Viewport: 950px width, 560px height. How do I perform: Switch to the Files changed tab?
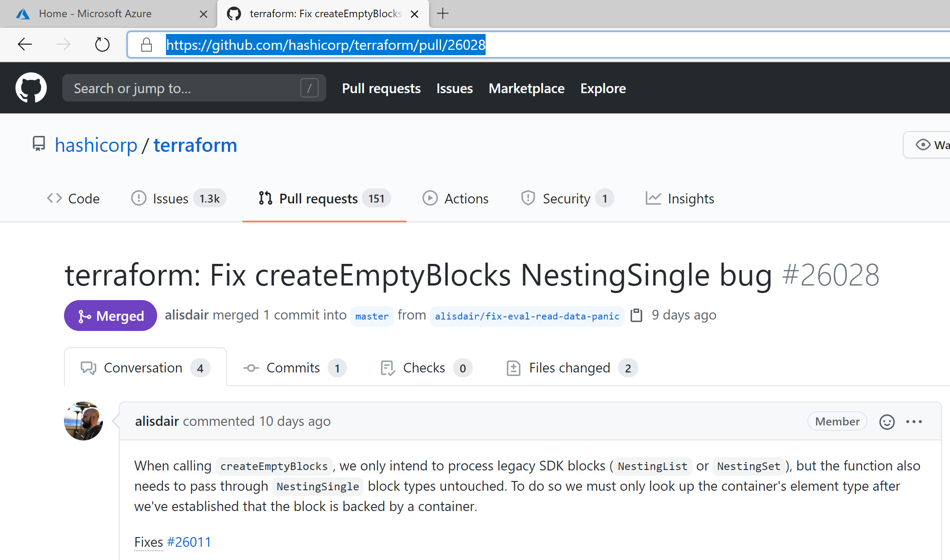(569, 368)
